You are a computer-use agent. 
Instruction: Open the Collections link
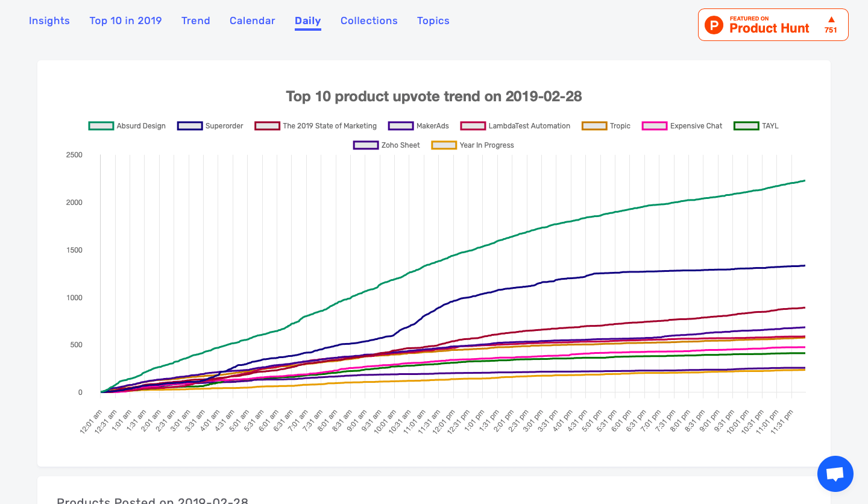click(x=369, y=20)
